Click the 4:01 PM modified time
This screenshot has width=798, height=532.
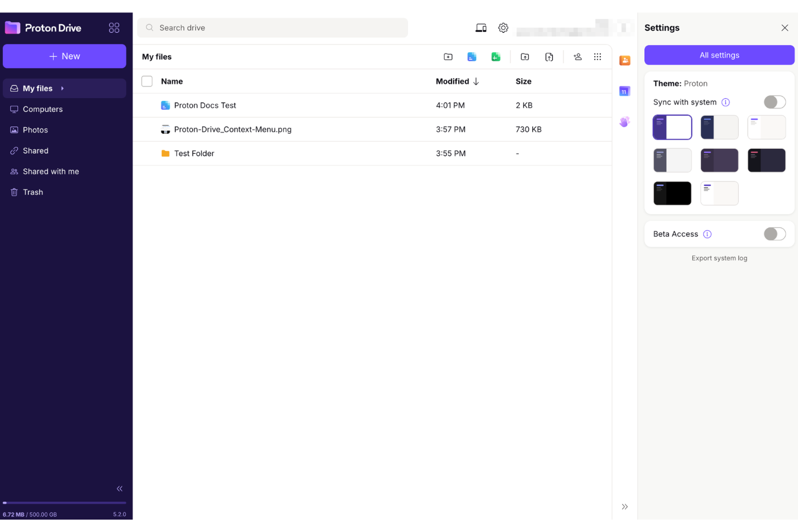450,106
